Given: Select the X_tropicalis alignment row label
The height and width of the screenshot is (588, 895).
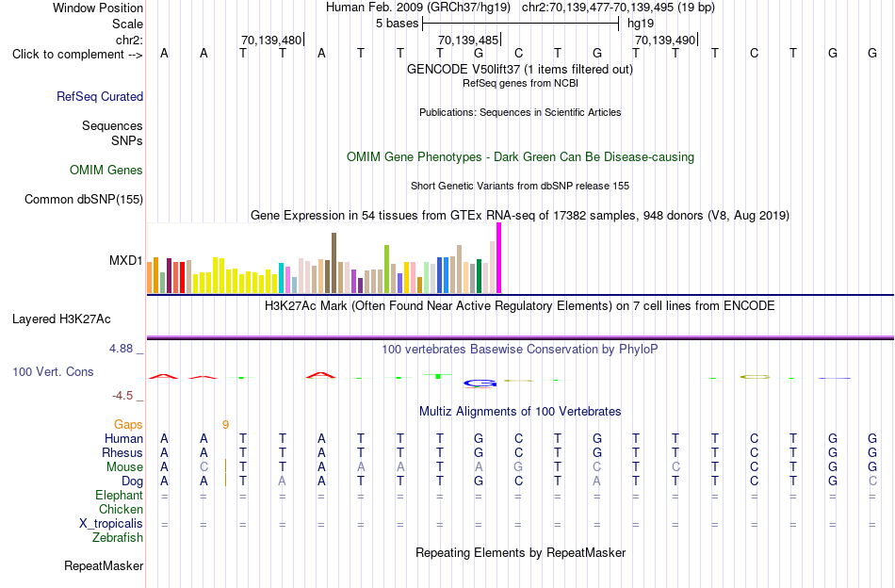Looking at the screenshot, I should (111, 524).
